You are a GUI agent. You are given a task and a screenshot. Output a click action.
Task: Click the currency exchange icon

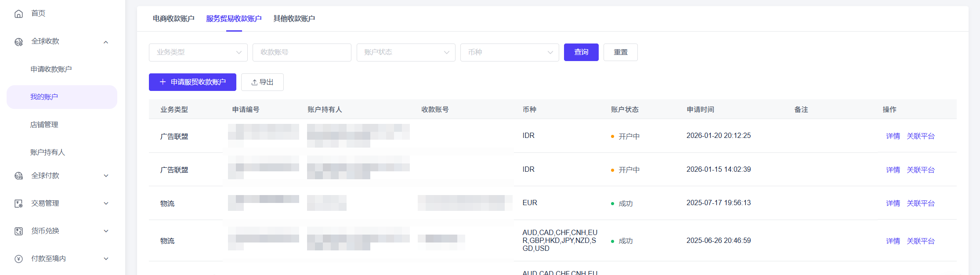(x=18, y=231)
